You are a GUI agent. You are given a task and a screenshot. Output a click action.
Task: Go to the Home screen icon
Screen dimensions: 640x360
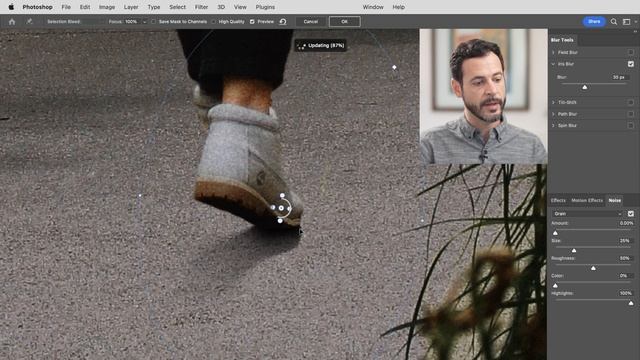coord(12,22)
